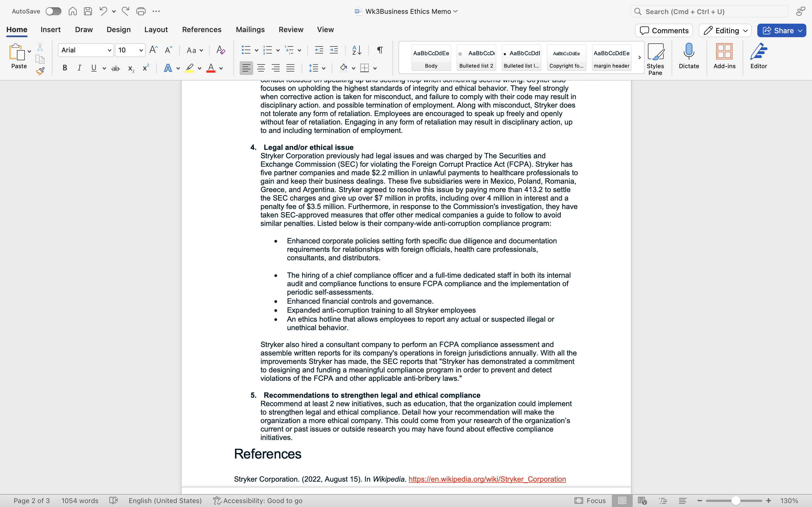Screen dimensions: 812x507
Task: Expand the font color options
Action: click(x=221, y=68)
